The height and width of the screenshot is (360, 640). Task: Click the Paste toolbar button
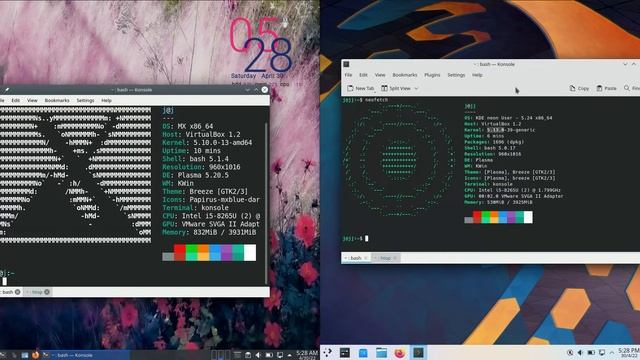(607, 88)
